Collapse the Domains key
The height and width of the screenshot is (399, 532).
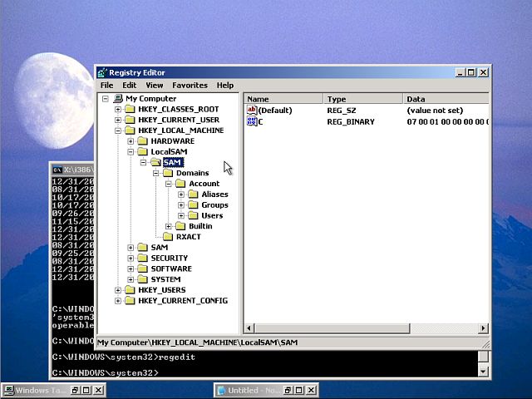coord(155,173)
